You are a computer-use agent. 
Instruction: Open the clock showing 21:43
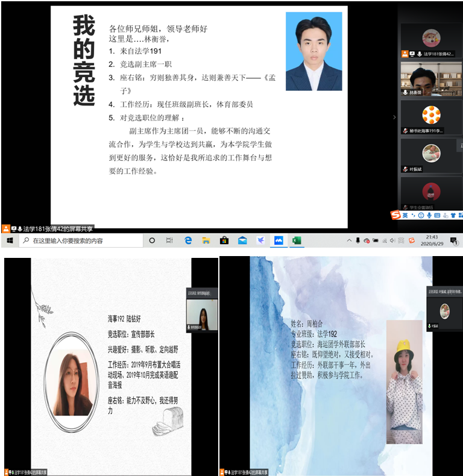[431, 240]
